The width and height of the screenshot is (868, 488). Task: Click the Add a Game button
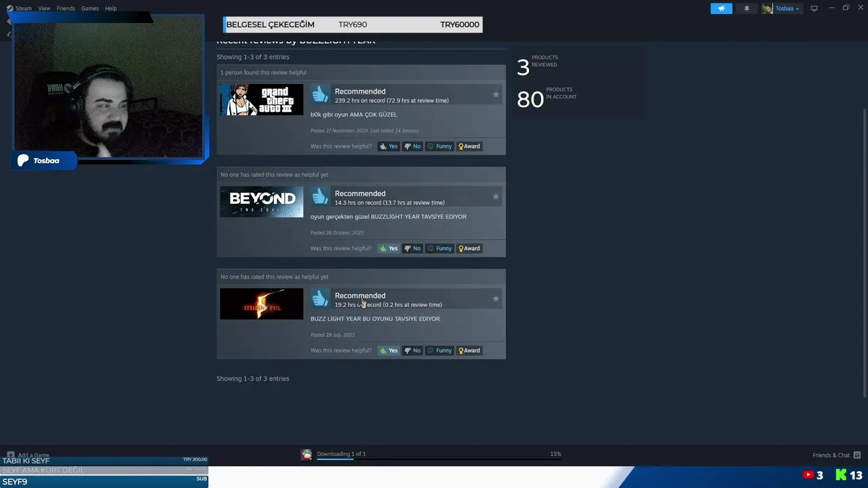28,455
